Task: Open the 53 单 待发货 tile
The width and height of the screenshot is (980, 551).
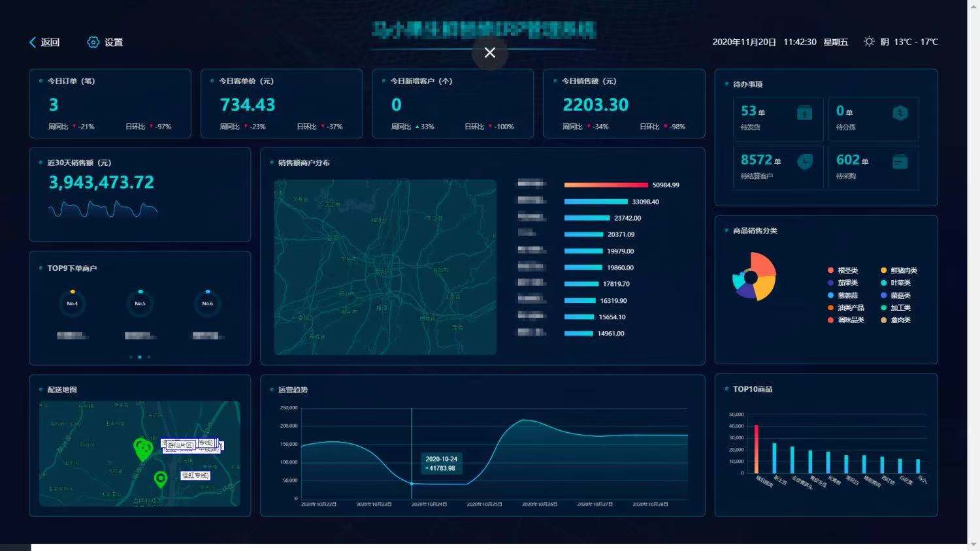Action: click(x=777, y=119)
